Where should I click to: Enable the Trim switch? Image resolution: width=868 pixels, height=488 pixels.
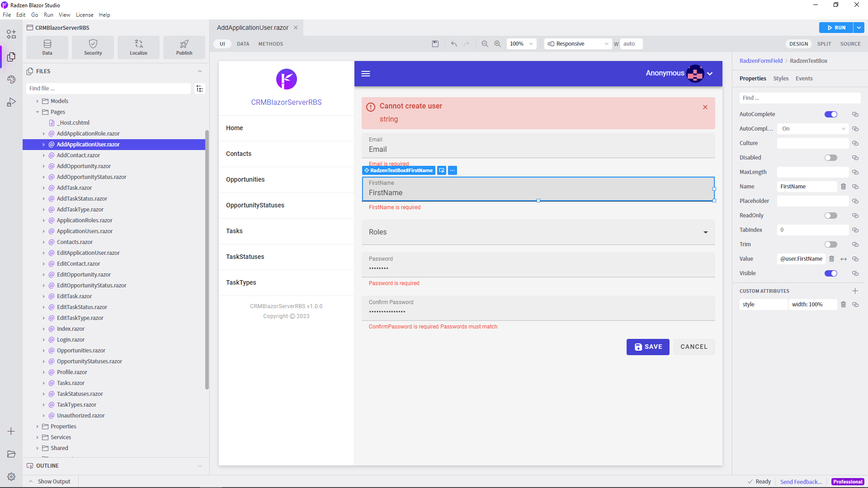[831, 244]
